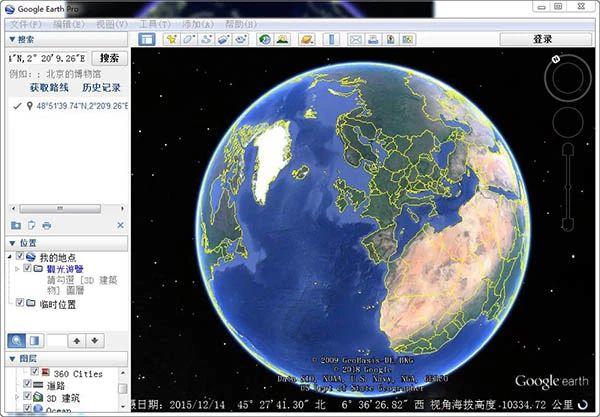Click the layers panel scroll-up arrow
Viewport: 600px width, 417px height.
tap(123, 372)
